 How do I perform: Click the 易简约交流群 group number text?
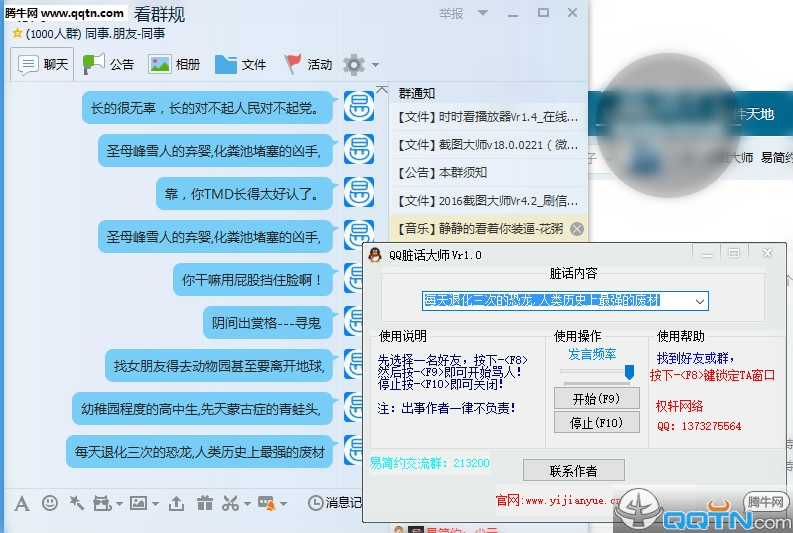pyautogui.click(x=429, y=463)
